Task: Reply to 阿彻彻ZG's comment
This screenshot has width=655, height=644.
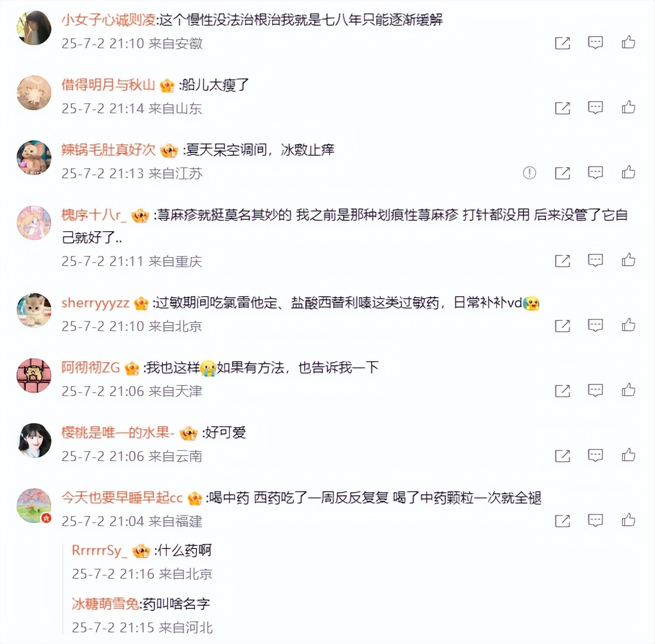Action: [595, 391]
